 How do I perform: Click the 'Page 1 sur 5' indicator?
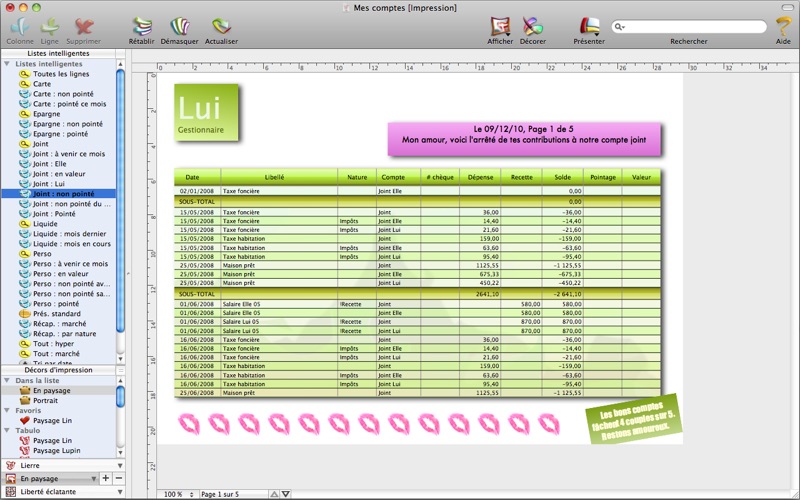point(233,494)
